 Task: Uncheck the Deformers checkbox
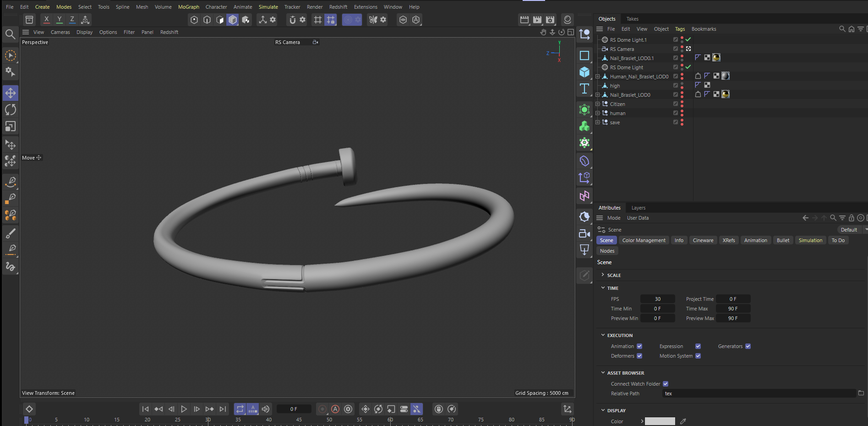click(x=639, y=356)
